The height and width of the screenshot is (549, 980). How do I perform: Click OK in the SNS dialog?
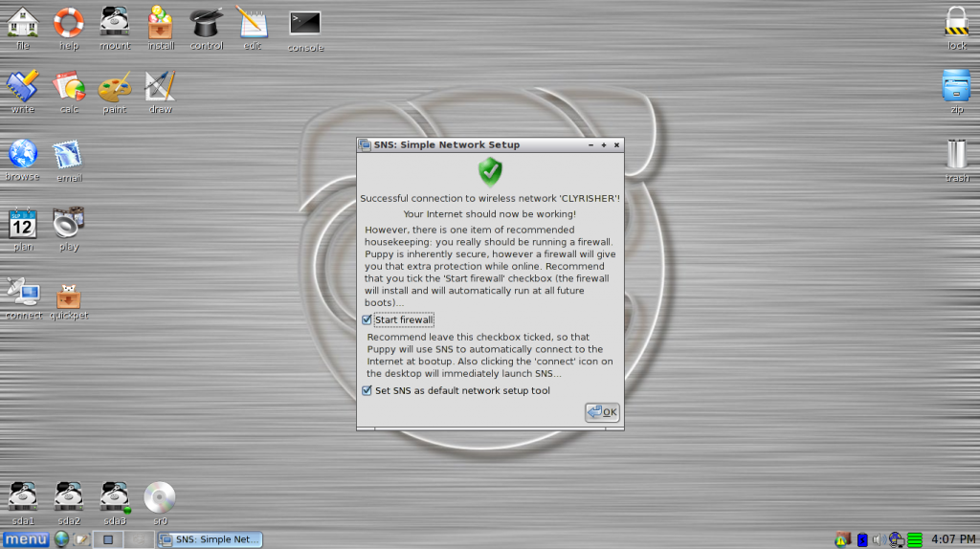point(602,412)
